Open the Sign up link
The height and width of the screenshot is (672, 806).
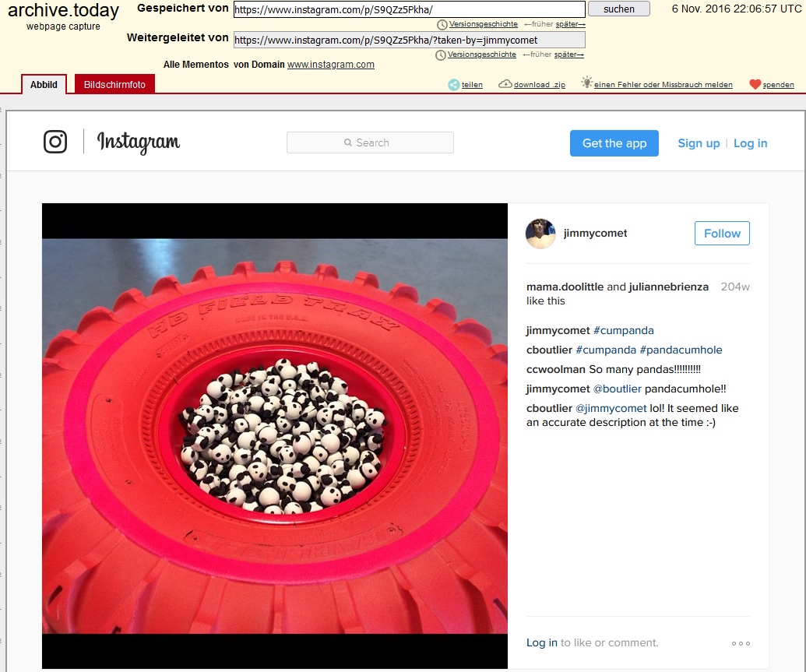699,143
